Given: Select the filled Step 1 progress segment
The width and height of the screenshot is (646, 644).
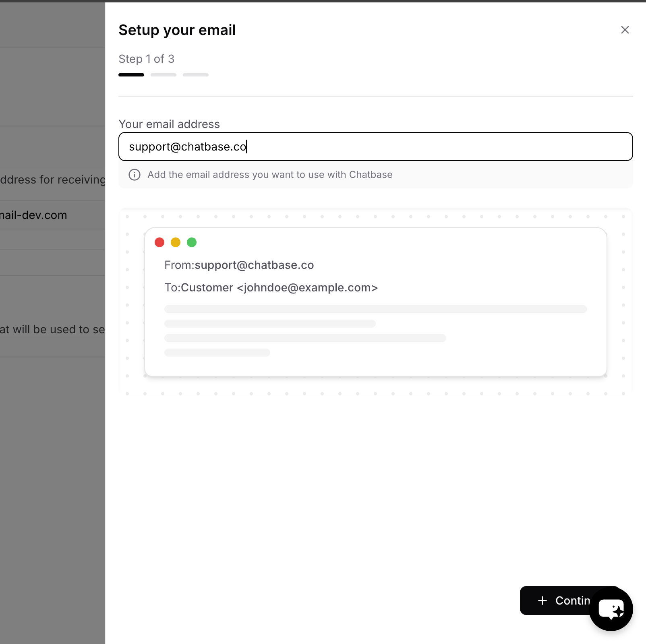Looking at the screenshot, I should (x=131, y=74).
